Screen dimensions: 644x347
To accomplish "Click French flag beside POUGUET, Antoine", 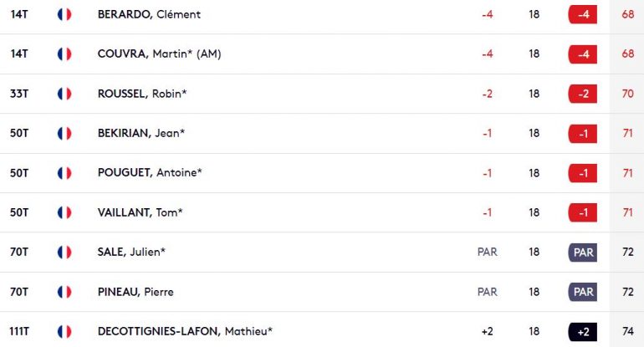I will coord(64,173).
